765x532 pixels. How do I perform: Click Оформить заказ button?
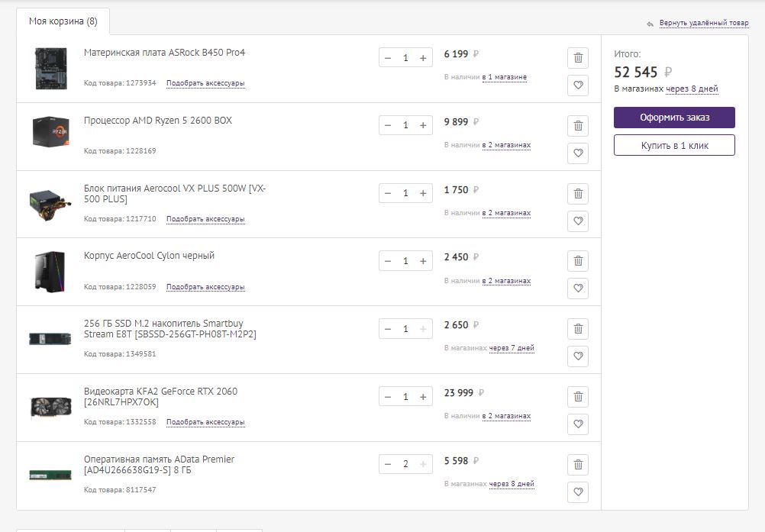pyautogui.click(x=674, y=118)
